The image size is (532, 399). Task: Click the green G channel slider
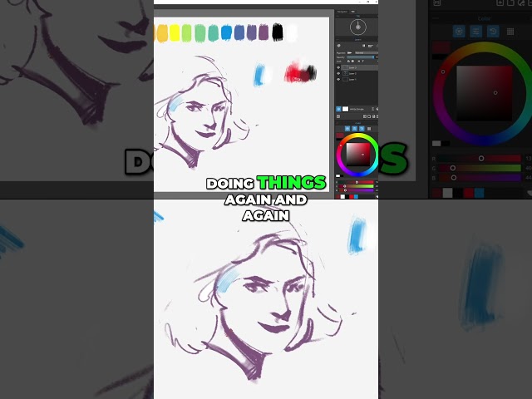[356, 186]
